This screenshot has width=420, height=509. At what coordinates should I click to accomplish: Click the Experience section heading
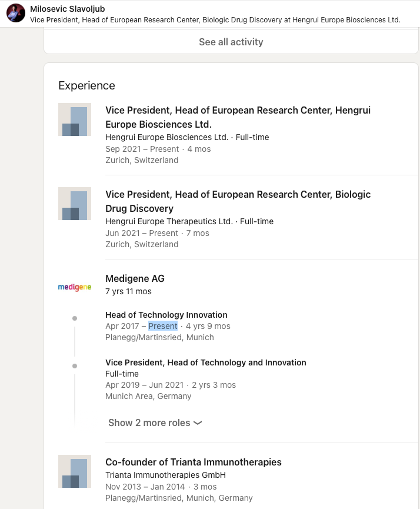tap(86, 86)
